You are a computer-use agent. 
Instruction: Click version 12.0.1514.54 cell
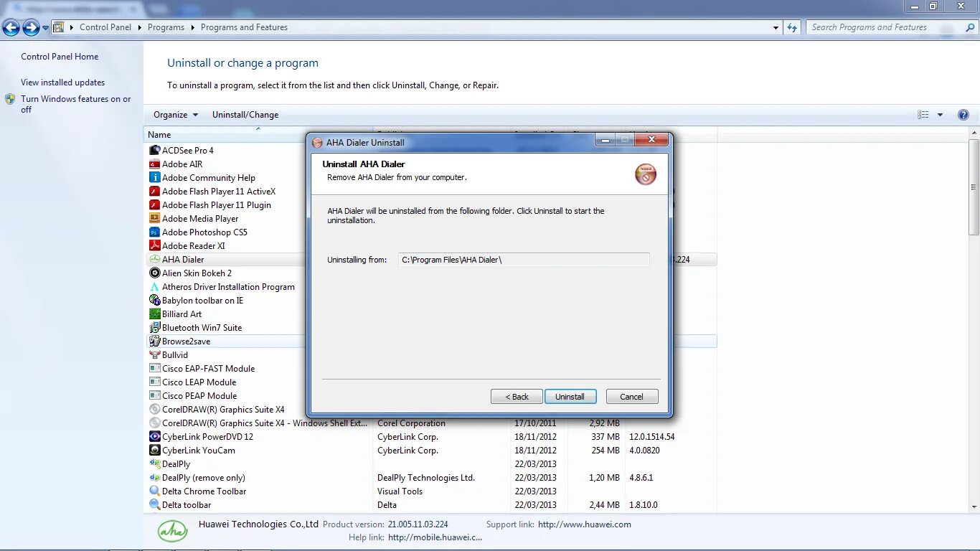652,437
